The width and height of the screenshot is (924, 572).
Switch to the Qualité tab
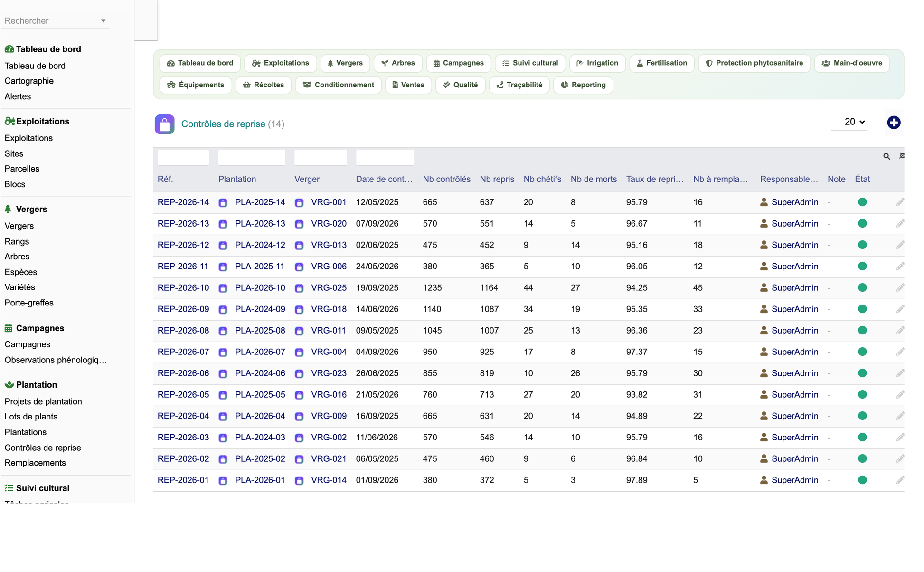coord(460,85)
